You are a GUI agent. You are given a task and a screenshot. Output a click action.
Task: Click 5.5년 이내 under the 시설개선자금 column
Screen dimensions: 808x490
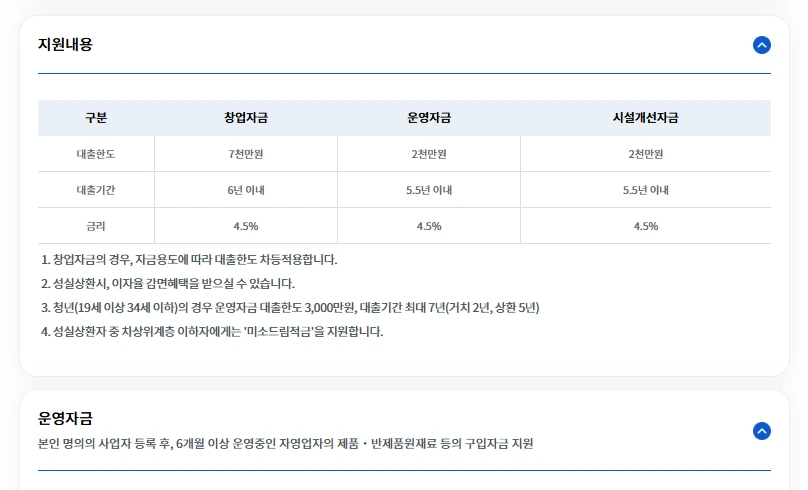pos(645,190)
